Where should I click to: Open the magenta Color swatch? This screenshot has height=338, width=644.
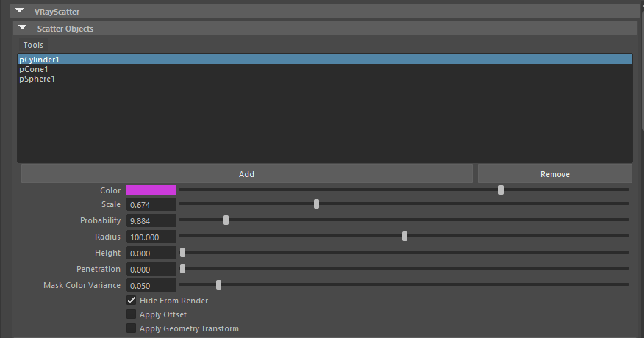click(151, 190)
